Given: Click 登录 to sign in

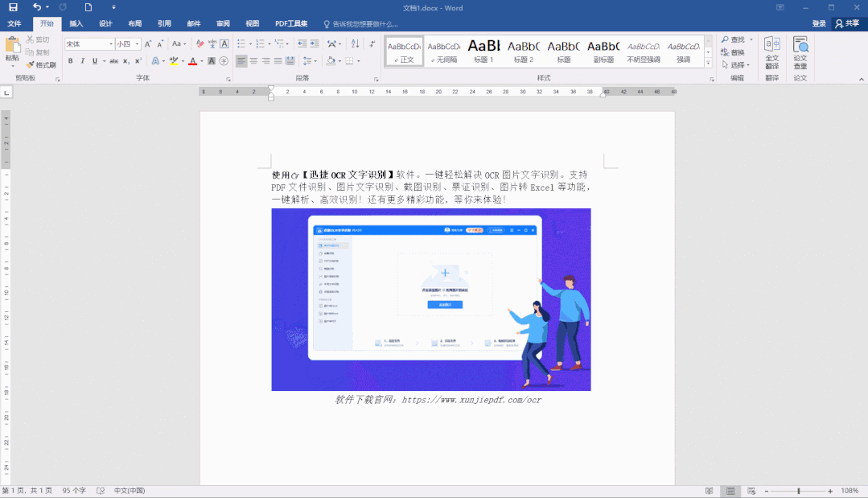Looking at the screenshot, I should (x=819, y=23).
